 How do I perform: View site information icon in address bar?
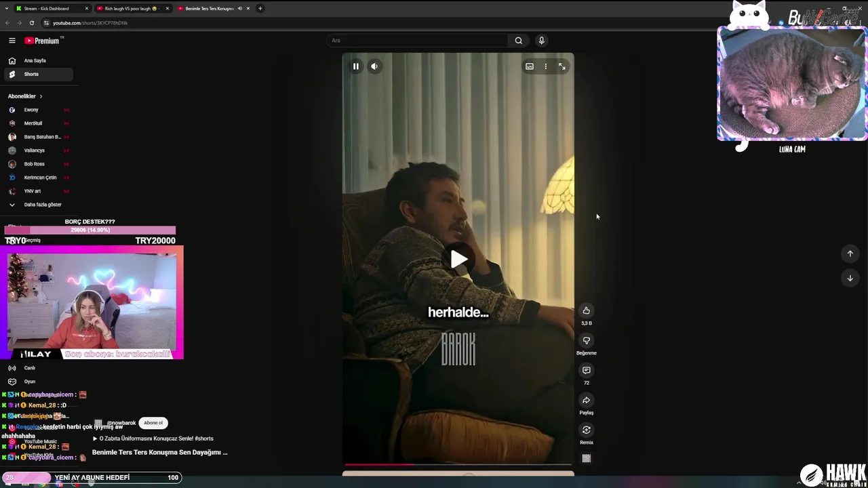tap(46, 23)
